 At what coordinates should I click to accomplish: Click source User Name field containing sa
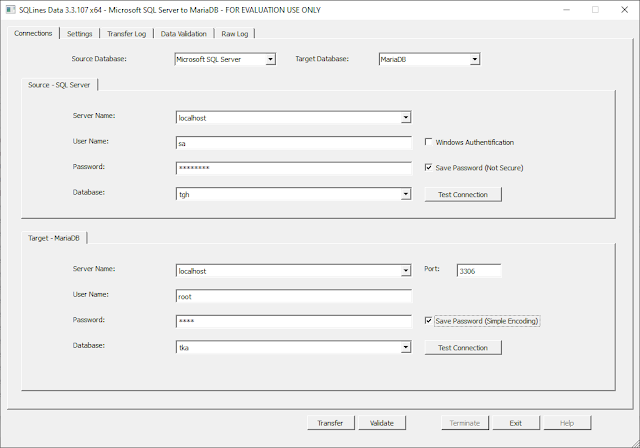click(x=294, y=143)
